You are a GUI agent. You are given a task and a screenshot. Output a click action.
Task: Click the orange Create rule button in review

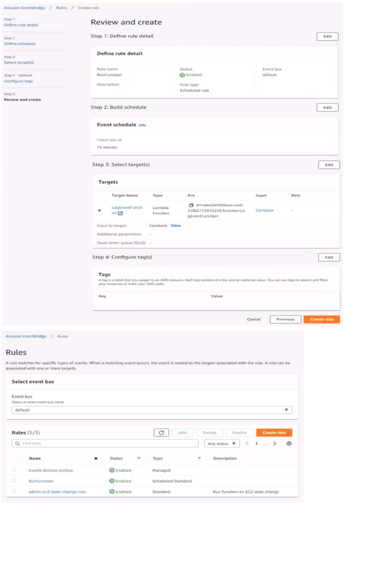[x=322, y=319]
